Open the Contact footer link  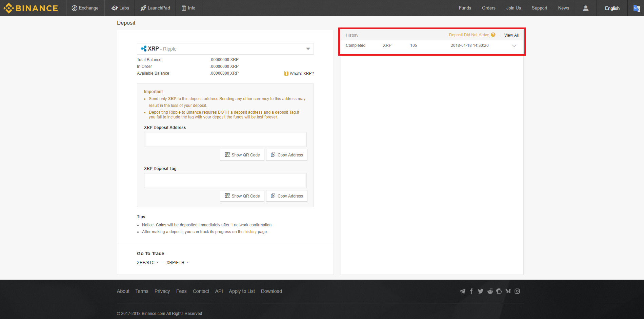tap(201, 291)
